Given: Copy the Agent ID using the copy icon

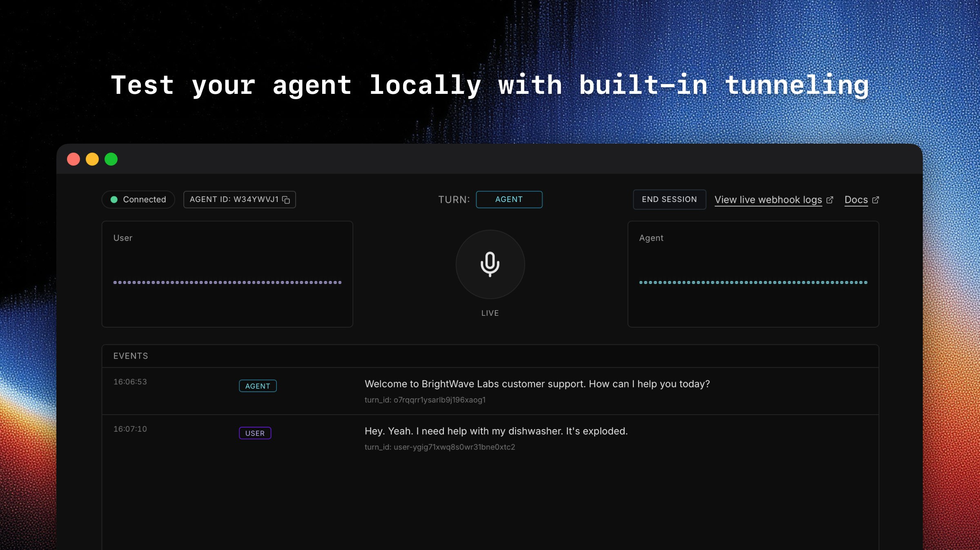Looking at the screenshot, I should [x=285, y=200].
